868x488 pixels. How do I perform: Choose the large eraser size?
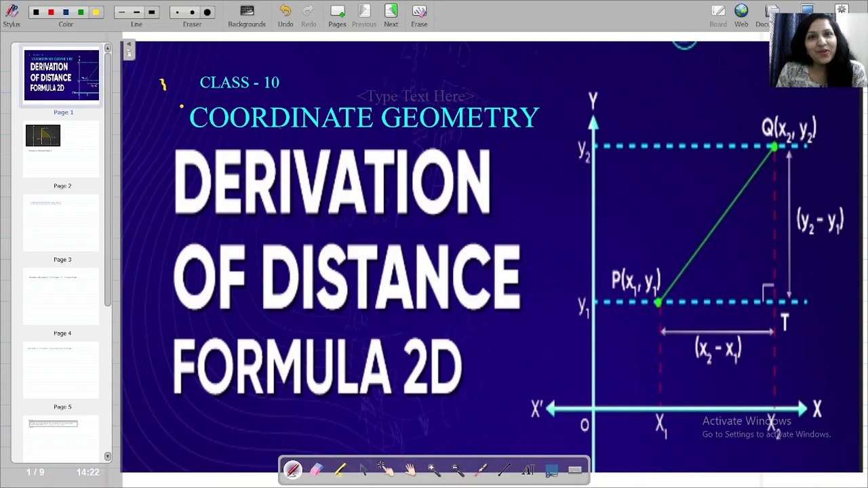pos(207,12)
